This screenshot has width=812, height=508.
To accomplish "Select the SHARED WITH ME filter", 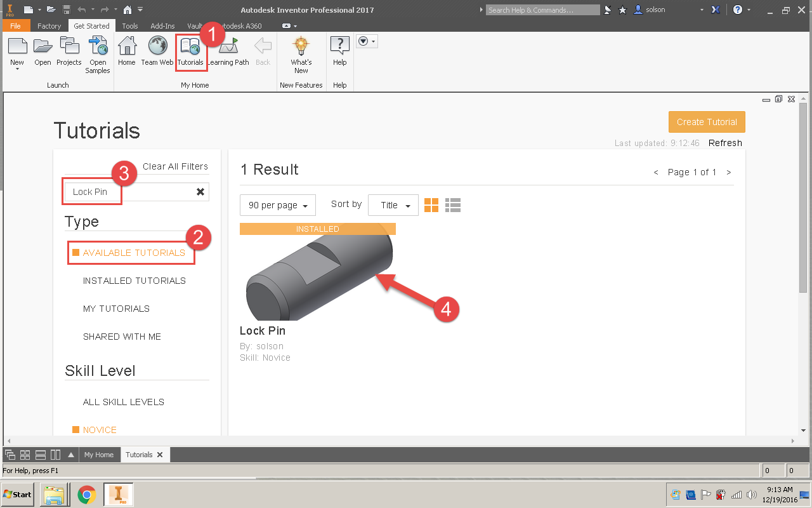I will [x=122, y=337].
